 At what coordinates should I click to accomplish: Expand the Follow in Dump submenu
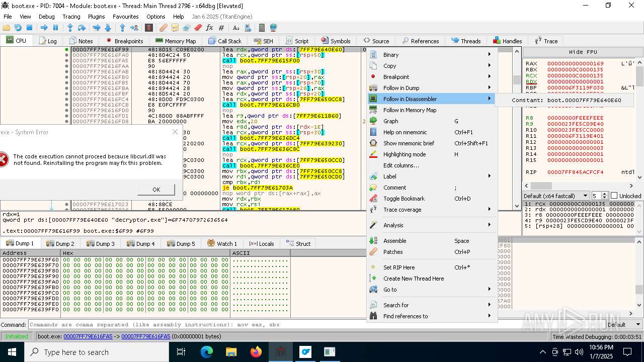[x=432, y=88]
